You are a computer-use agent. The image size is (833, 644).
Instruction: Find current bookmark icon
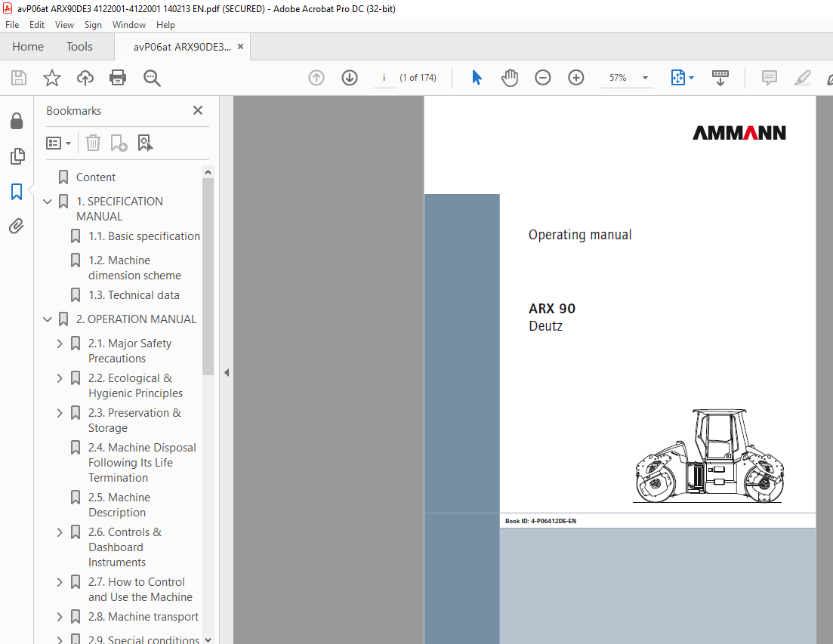coord(145,143)
